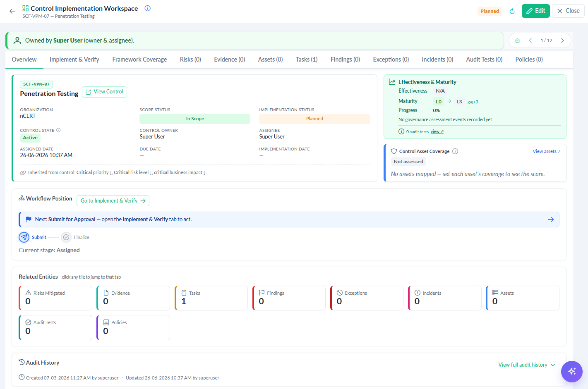Expand View full audit history

(x=527, y=365)
